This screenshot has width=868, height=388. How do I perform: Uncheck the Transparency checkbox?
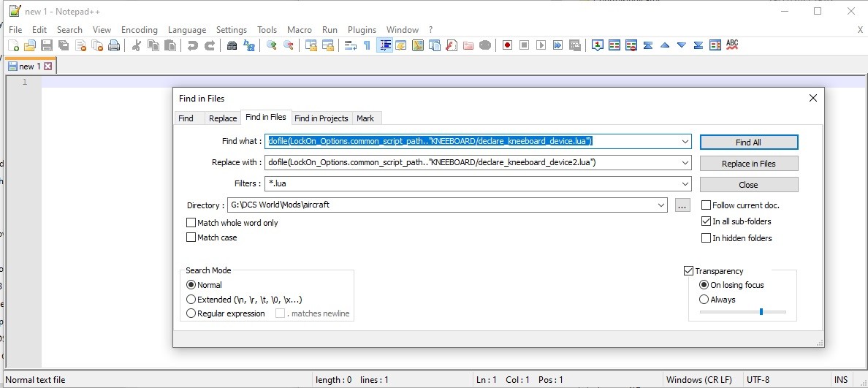[x=689, y=270]
